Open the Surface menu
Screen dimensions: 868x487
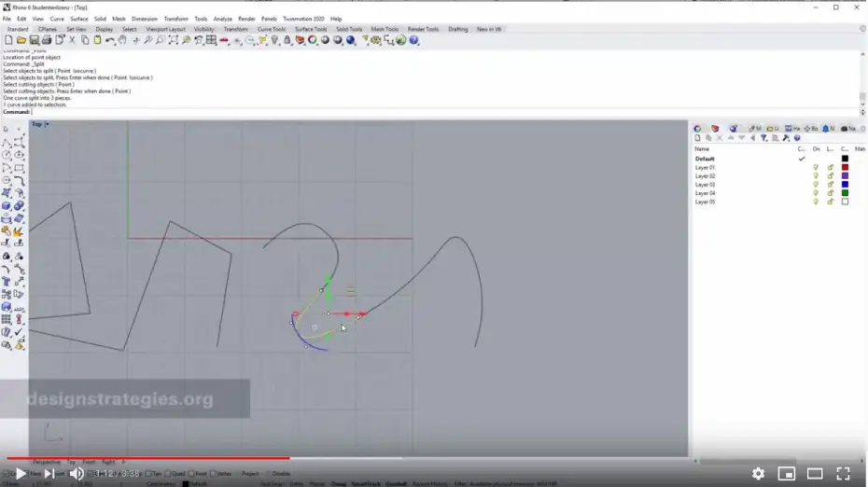[79, 19]
